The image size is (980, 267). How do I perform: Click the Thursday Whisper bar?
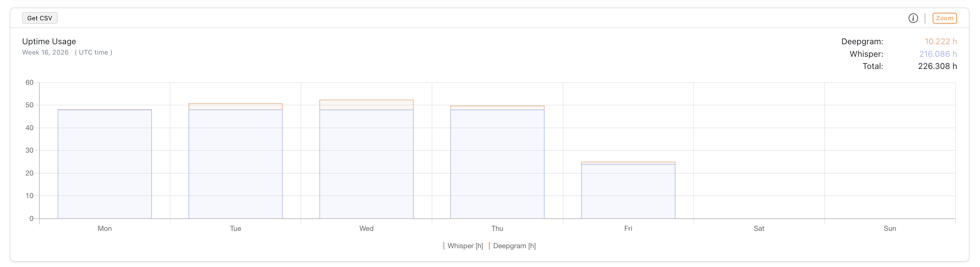[x=497, y=163]
